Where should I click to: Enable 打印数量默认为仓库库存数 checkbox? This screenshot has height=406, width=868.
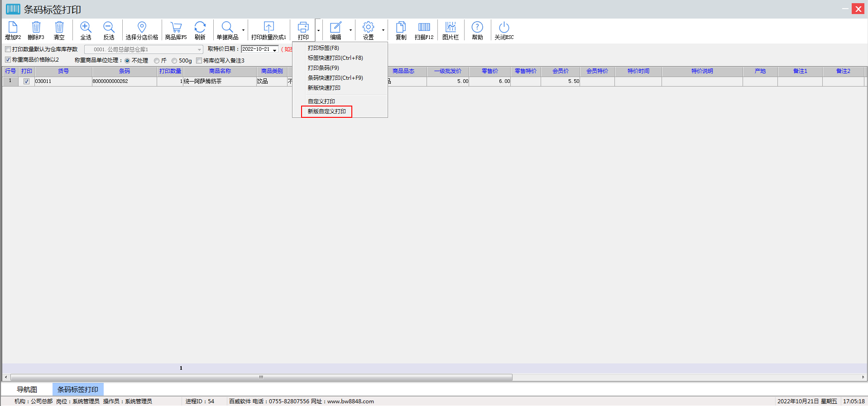[8, 49]
